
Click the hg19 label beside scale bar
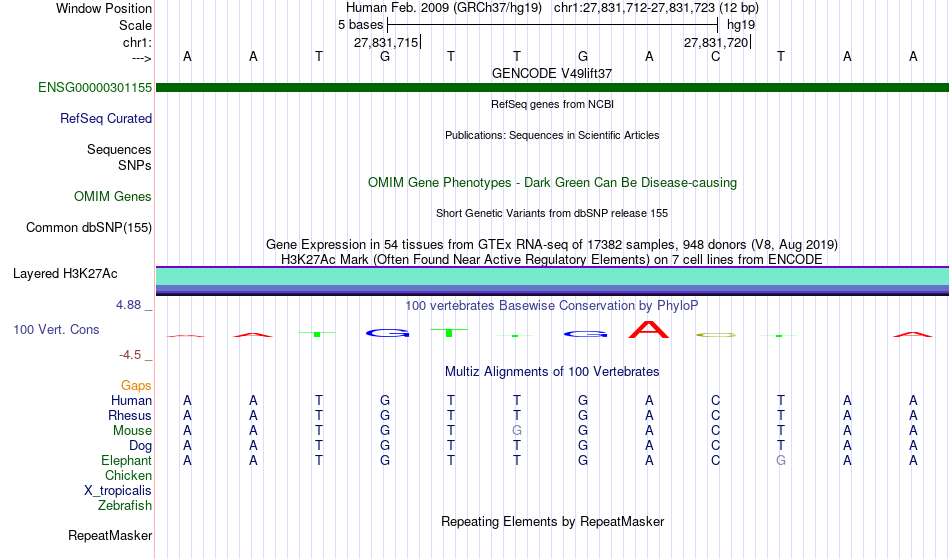click(x=741, y=25)
